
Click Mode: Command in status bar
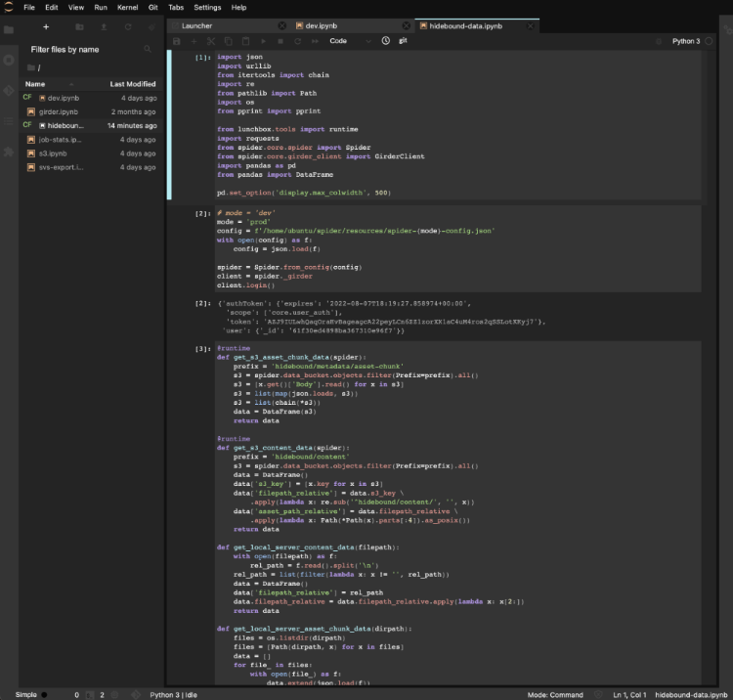[555, 695]
